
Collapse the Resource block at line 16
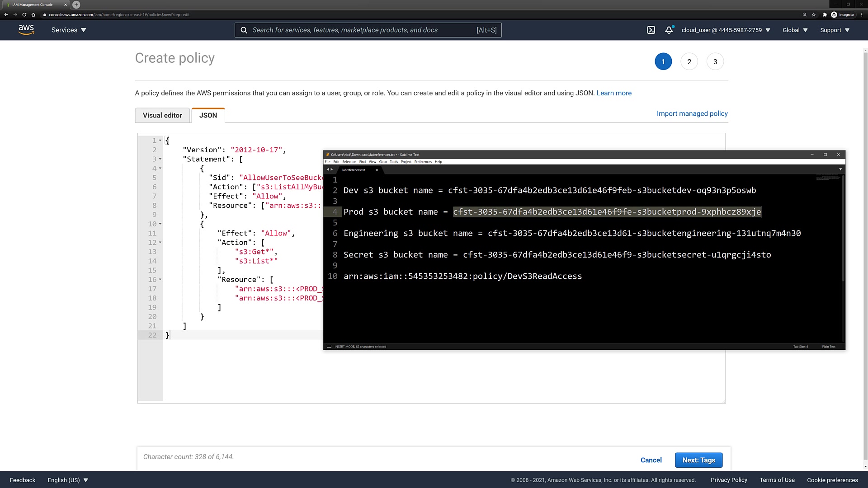pos(160,280)
